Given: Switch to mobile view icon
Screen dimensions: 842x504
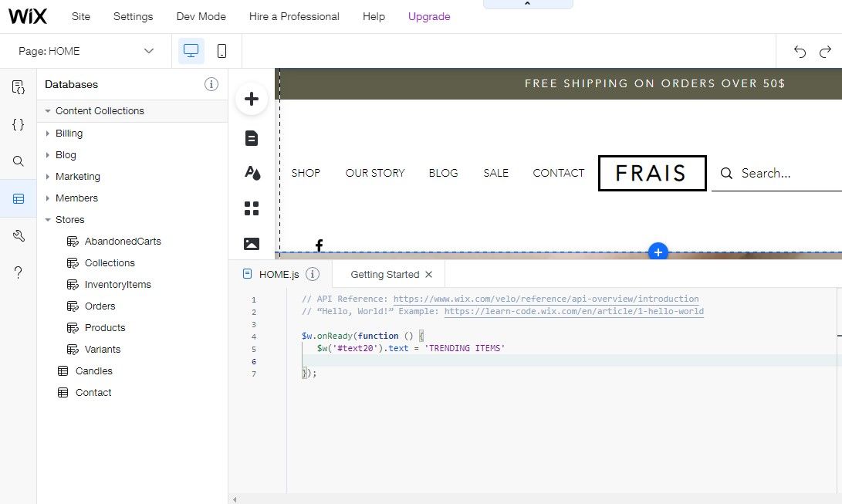Looking at the screenshot, I should pyautogui.click(x=221, y=51).
